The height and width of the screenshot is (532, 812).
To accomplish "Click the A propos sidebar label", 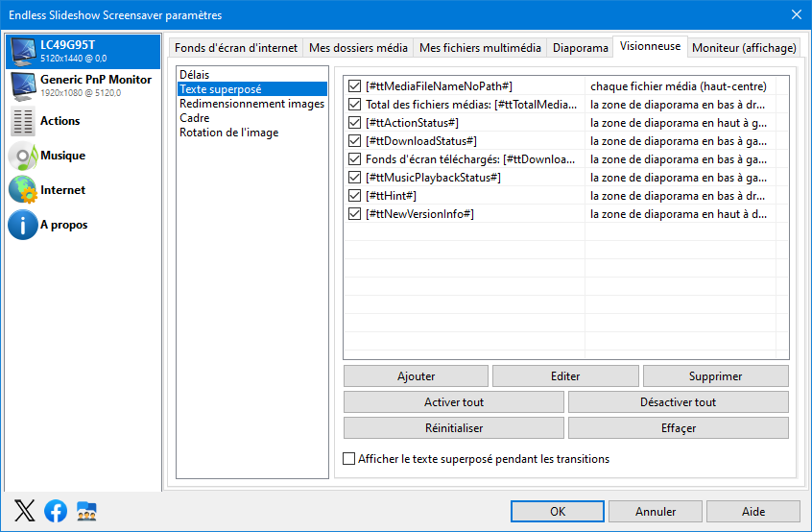I will pyautogui.click(x=63, y=225).
